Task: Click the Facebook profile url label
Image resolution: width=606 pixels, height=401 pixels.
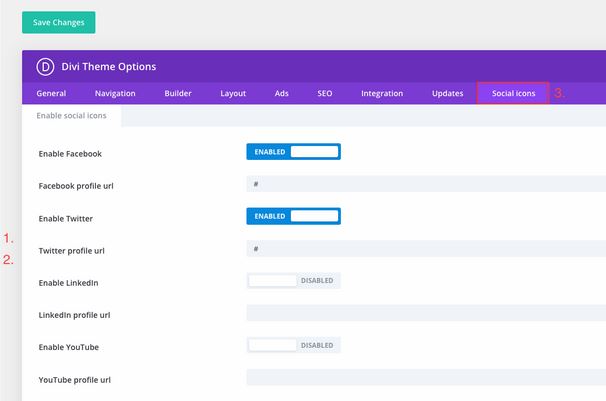Action: coord(76,186)
